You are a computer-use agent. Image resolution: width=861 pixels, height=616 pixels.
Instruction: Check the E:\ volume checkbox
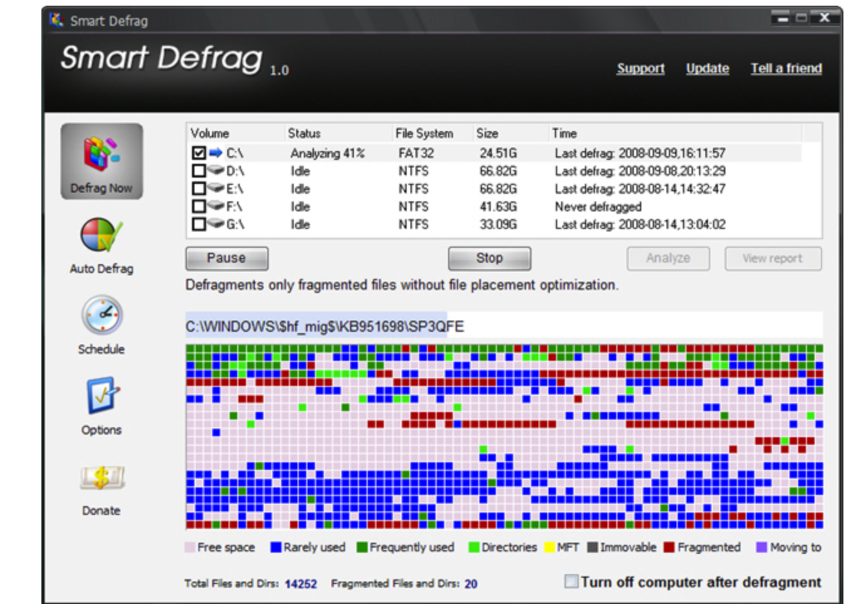(199, 188)
